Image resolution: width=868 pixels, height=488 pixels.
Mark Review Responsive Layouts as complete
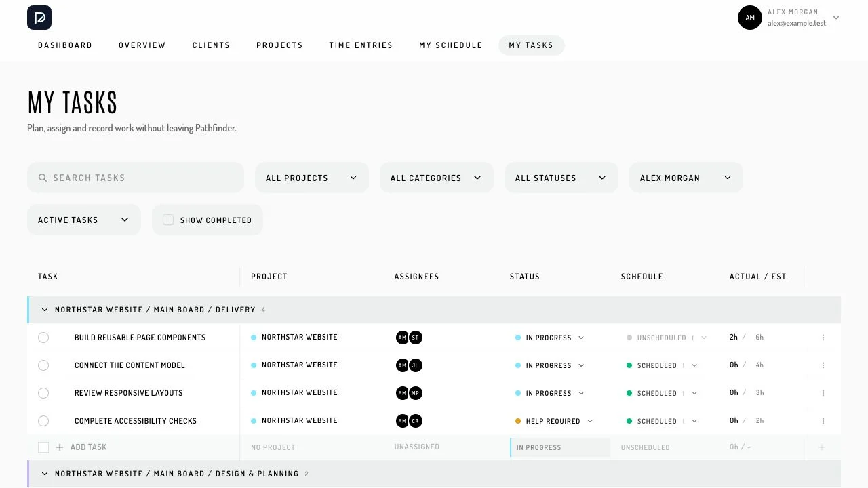(x=43, y=393)
